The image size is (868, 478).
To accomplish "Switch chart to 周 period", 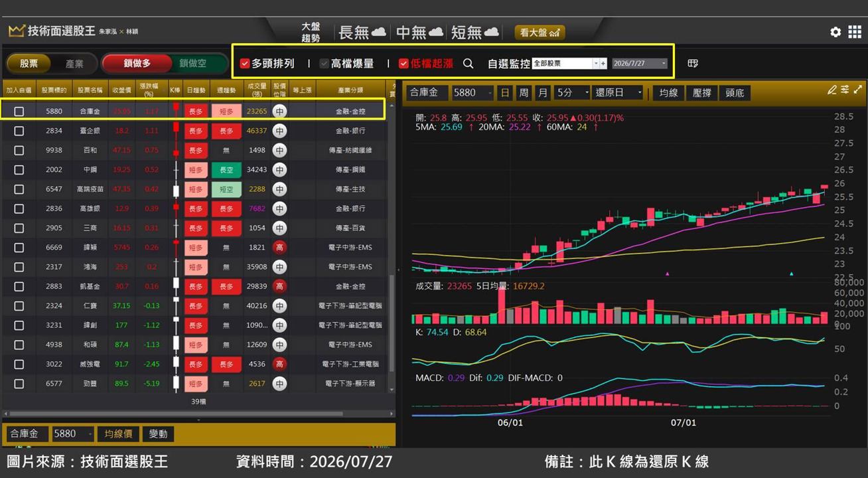I will pos(524,93).
